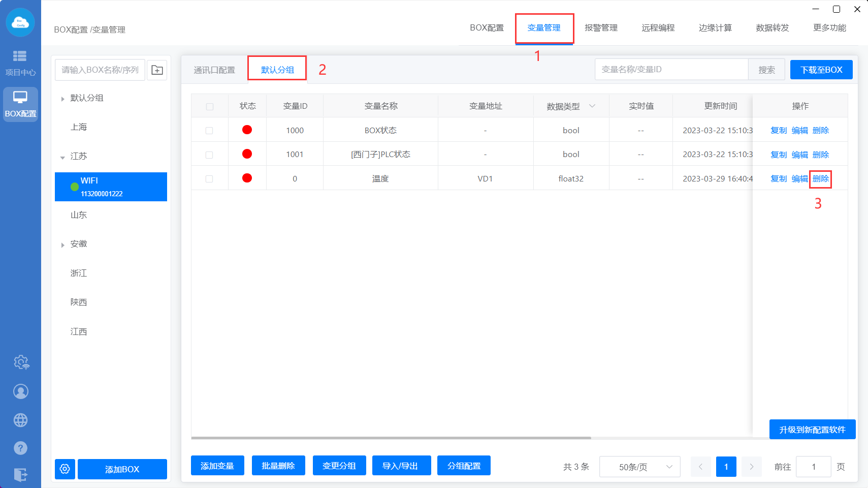
Task: Open the 数据类型 column filter dropdown
Action: [592, 106]
